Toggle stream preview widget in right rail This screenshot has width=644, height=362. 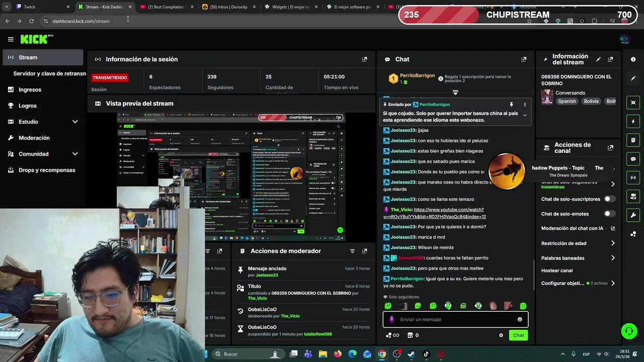pos(633,103)
